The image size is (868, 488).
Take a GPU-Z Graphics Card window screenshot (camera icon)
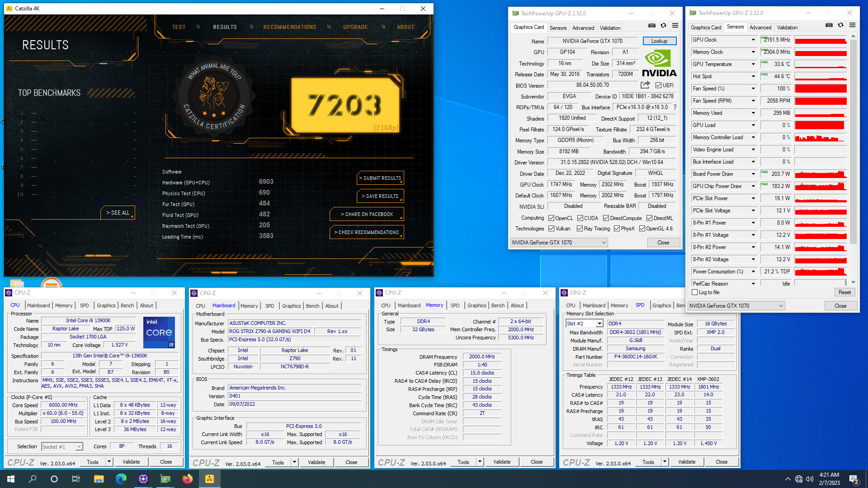pyautogui.click(x=651, y=26)
